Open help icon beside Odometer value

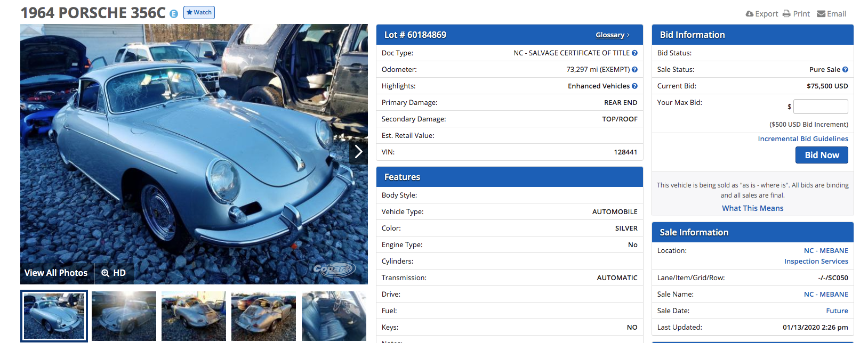point(634,70)
